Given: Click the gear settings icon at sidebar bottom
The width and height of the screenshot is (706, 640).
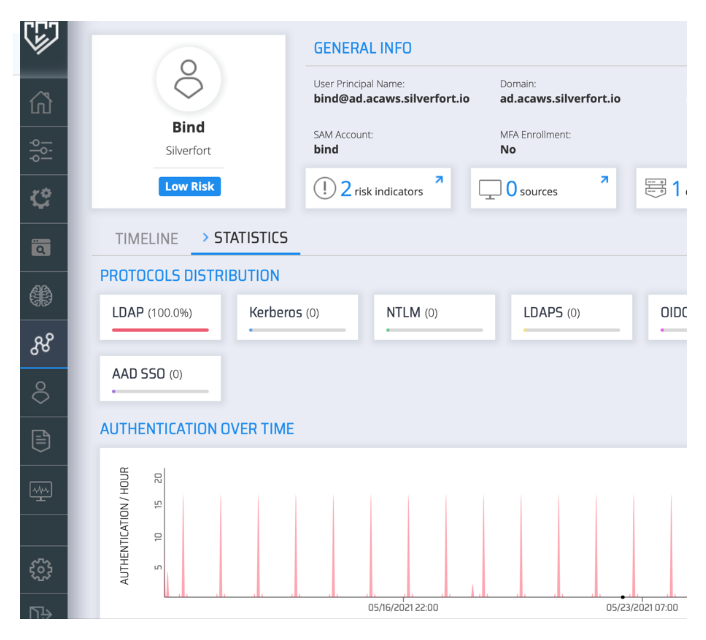Looking at the screenshot, I should point(42,570).
